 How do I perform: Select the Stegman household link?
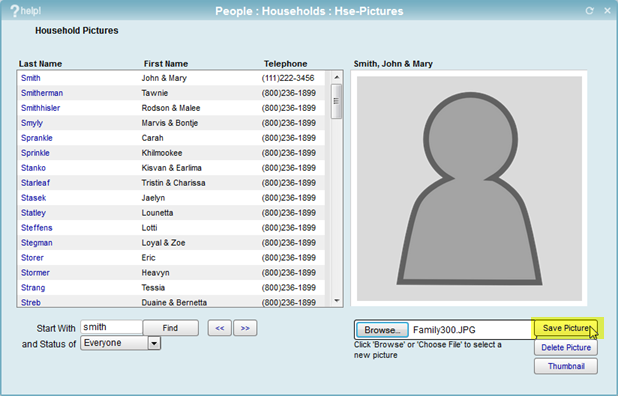coord(37,243)
